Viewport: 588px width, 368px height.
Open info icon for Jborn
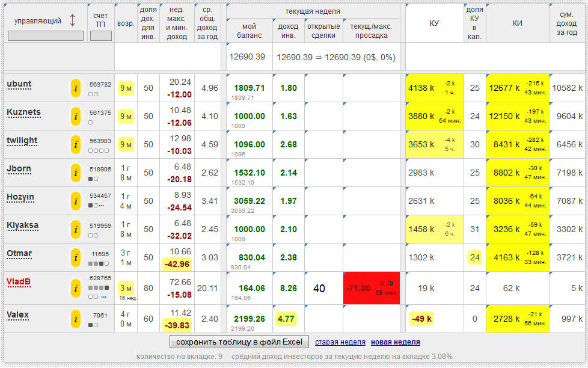coord(76,173)
